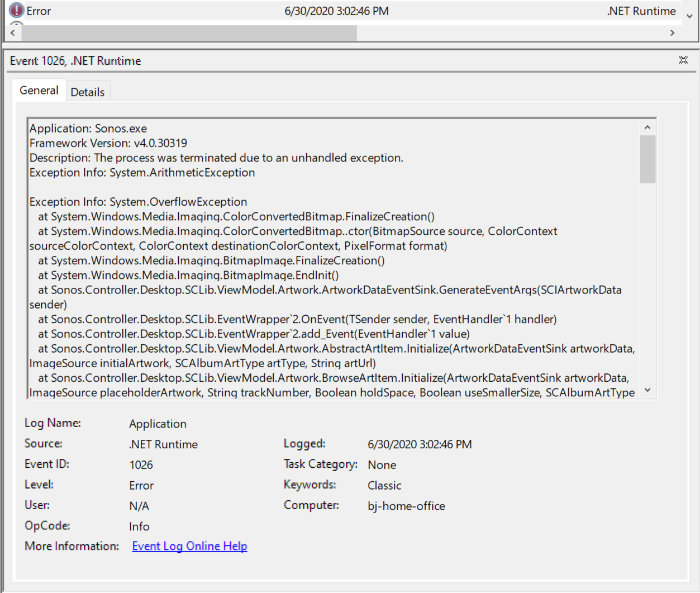Click the BitmapImage.FinalizeCreation() stack line

click(211, 260)
